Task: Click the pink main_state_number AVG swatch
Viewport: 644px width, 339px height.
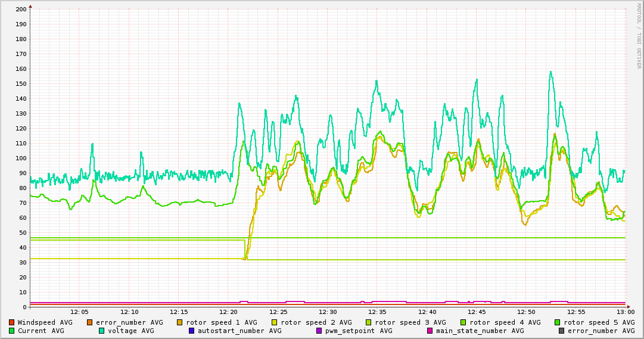Action: tap(430, 331)
